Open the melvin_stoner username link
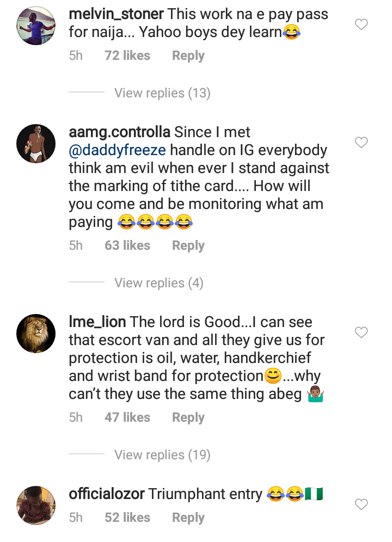The height and width of the screenshot is (542, 392). click(x=117, y=15)
